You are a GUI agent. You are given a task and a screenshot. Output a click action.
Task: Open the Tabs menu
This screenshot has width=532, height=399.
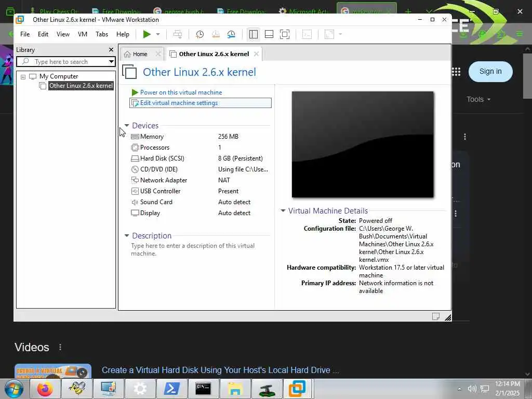coord(102,34)
